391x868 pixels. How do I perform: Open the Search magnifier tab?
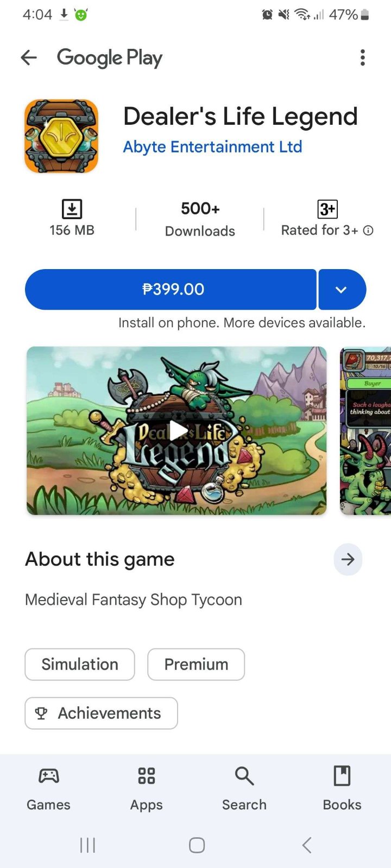244,776
